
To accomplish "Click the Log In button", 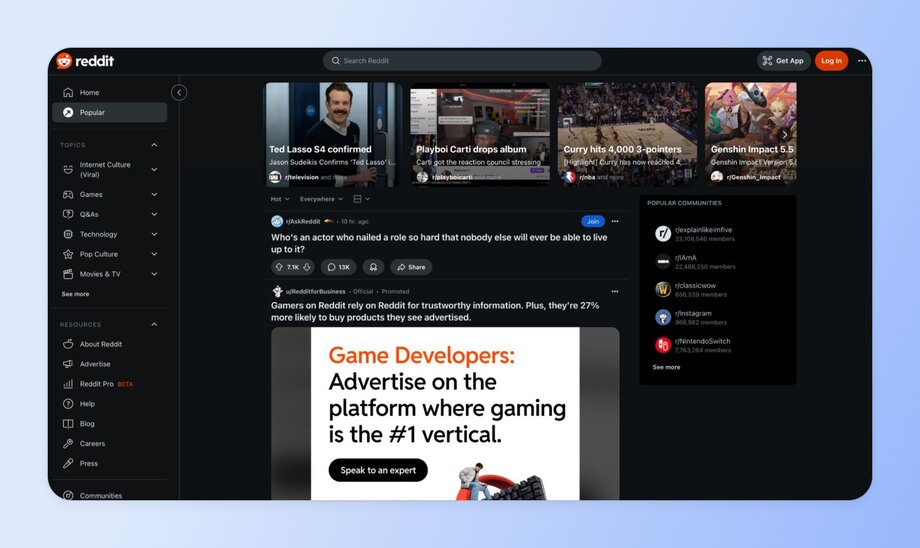I will tap(831, 60).
